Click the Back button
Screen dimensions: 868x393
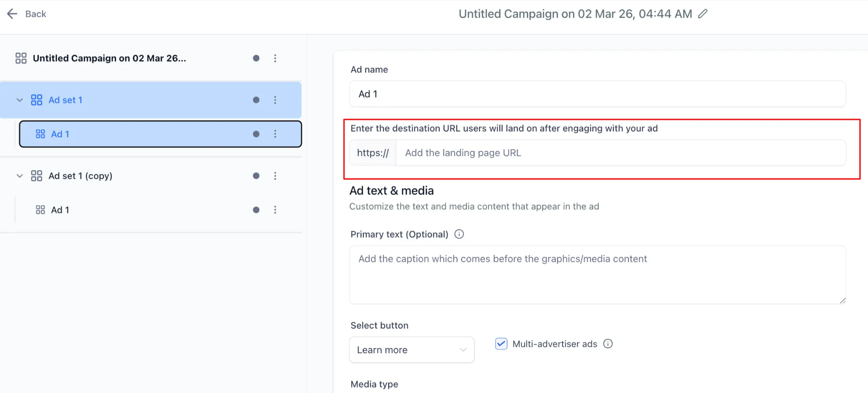point(26,14)
